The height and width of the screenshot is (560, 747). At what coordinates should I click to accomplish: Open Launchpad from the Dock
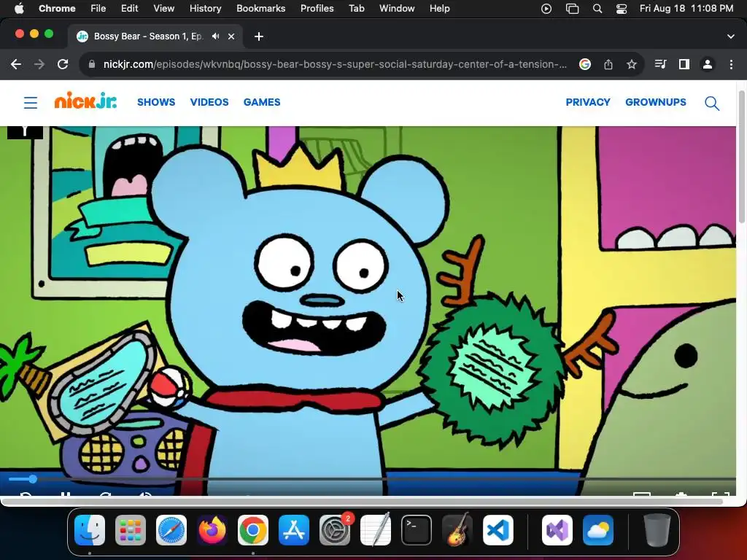point(131,530)
